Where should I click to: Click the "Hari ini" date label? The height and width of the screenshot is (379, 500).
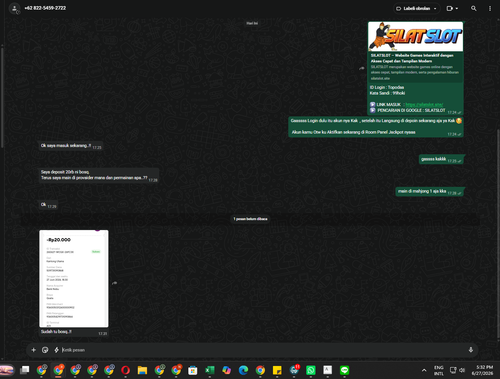click(252, 23)
